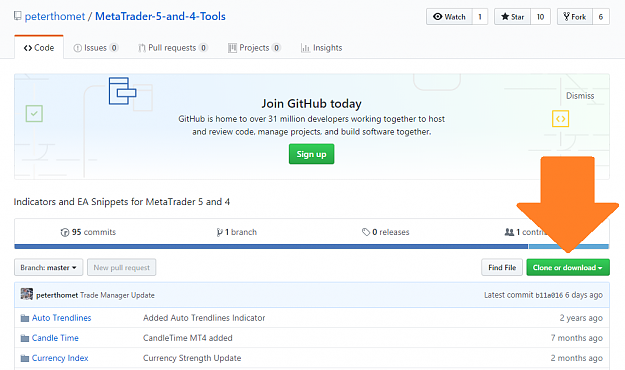
Task: Open the Candle Time folder
Action: pyautogui.click(x=55, y=338)
